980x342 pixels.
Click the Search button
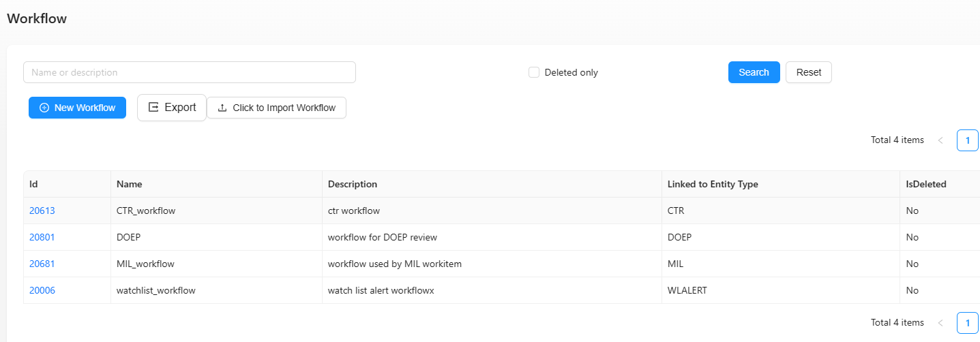754,72
